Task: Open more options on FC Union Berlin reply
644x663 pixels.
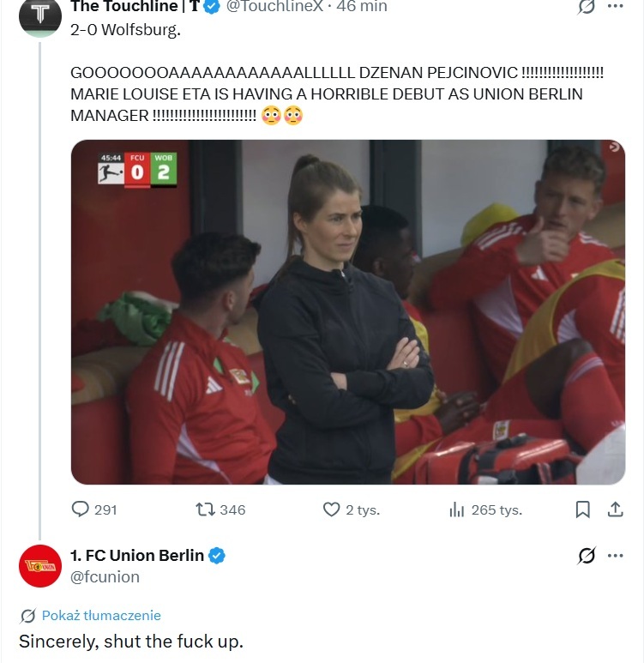Action: [x=615, y=556]
